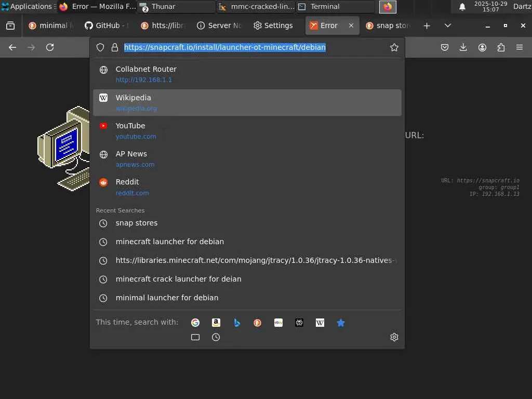Switch to the Server Not Found tab
This screenshot has width=532, height=399.
[219, 26]
